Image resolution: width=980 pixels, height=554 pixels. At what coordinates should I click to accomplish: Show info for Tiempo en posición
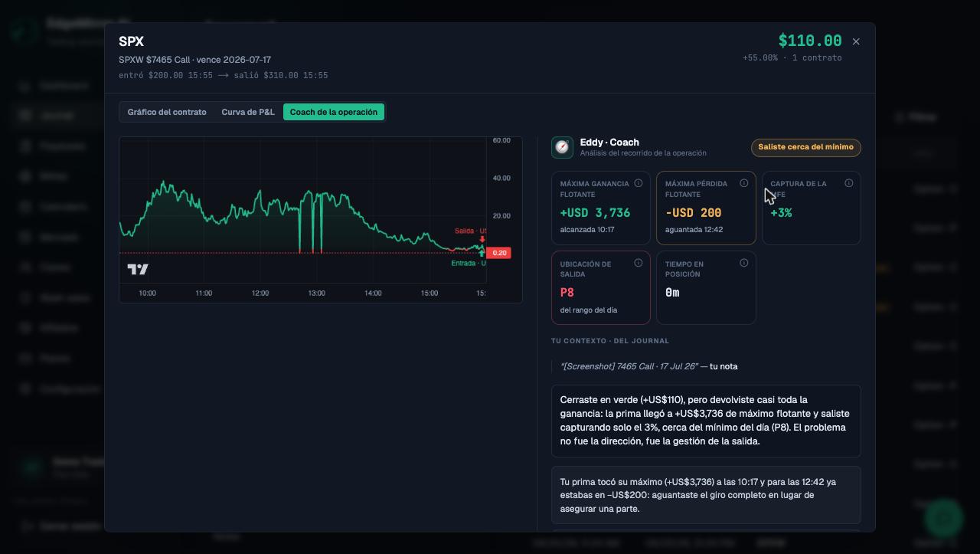(743, 263)
